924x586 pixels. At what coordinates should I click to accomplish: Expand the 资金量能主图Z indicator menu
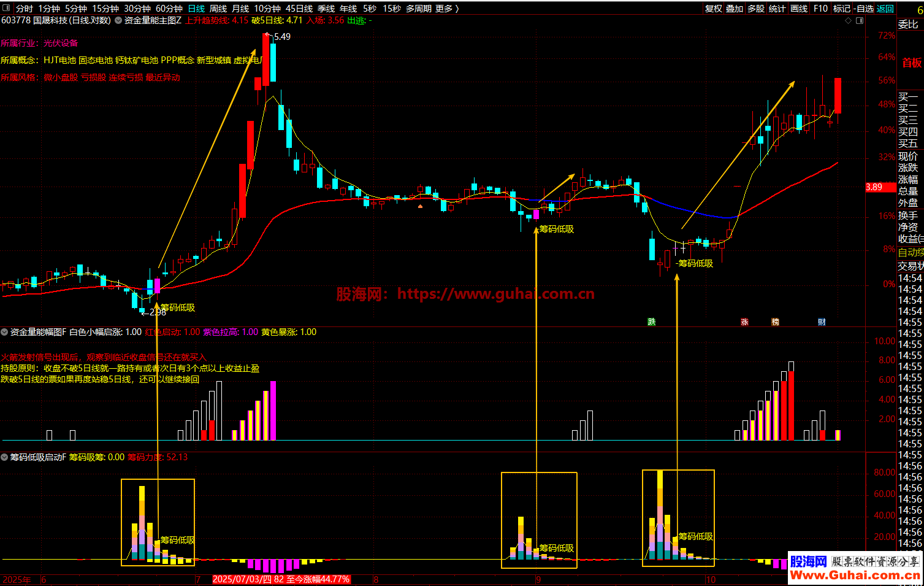118,20
